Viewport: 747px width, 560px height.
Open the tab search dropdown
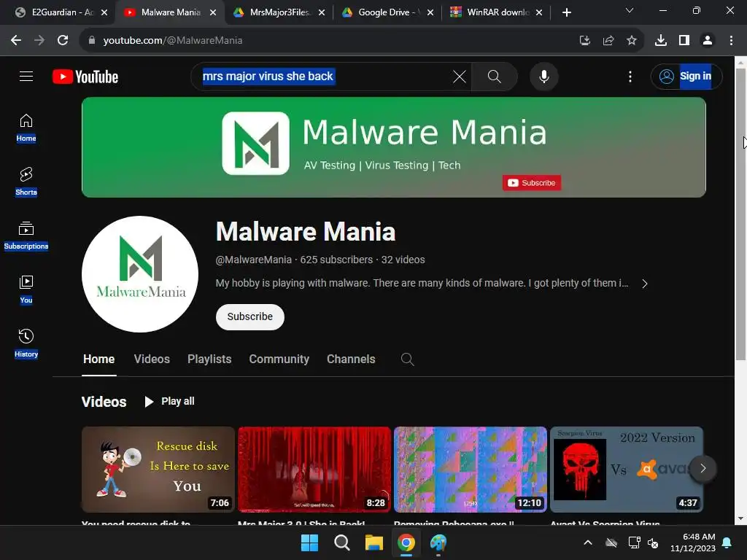point(630,10)
